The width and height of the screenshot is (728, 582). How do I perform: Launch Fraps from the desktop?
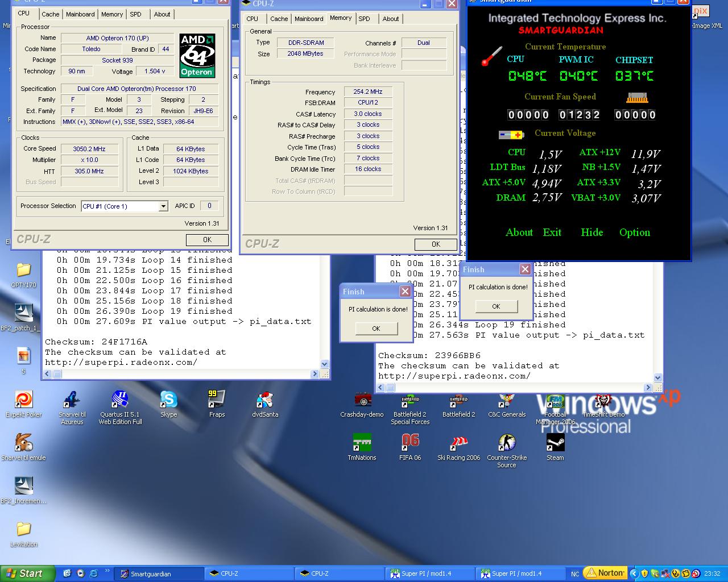click(x=217, y=404)
